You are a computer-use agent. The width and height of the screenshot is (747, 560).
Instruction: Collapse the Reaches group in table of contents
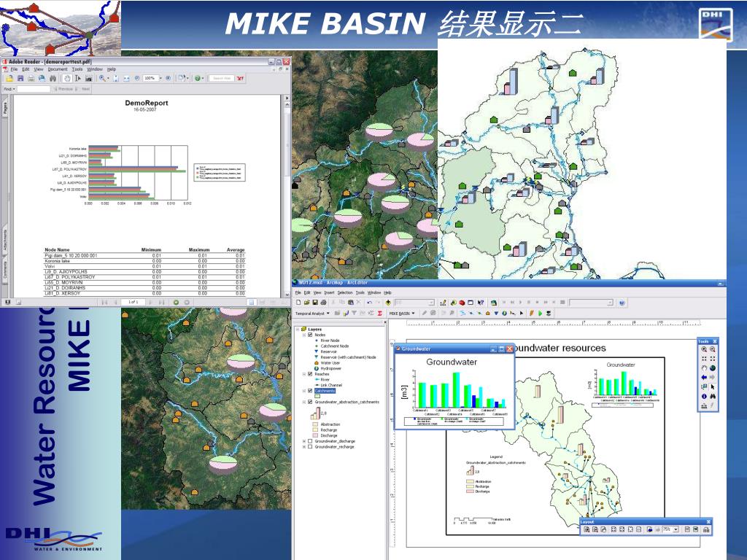(304, 374)
